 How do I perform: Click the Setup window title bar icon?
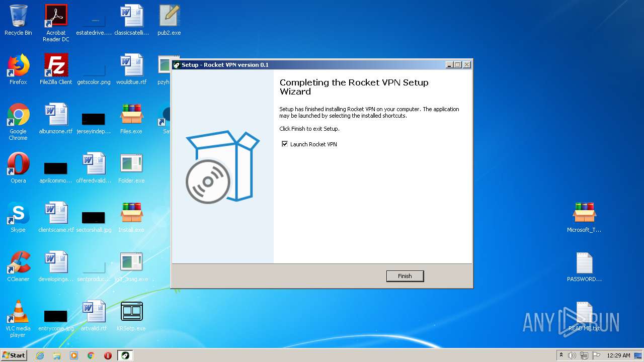click(x=177, y=65)
